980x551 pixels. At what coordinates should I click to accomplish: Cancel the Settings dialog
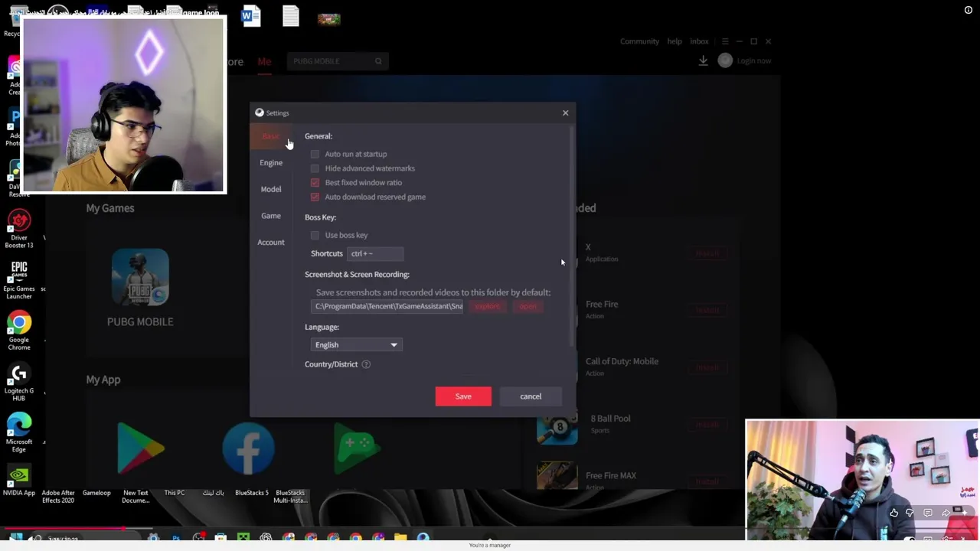click(x=531, y=396)
